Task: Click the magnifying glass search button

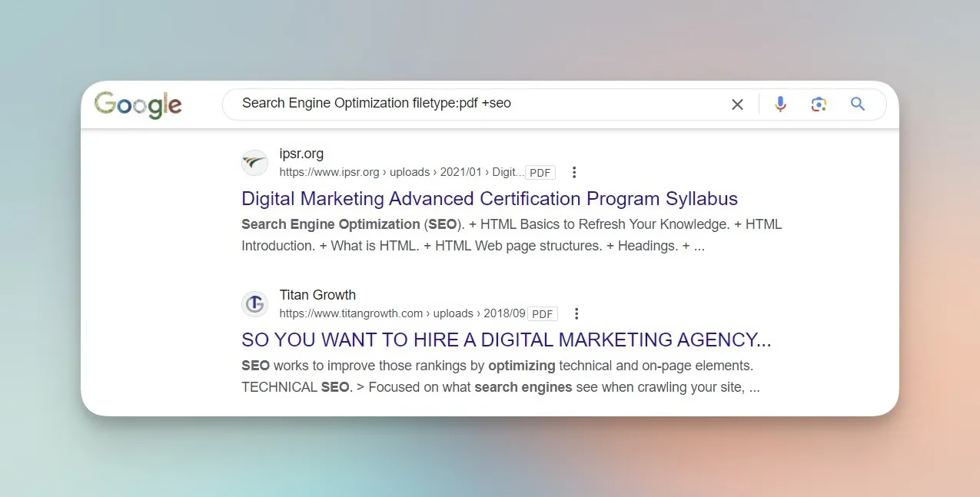Action: (x=858, y=104)
